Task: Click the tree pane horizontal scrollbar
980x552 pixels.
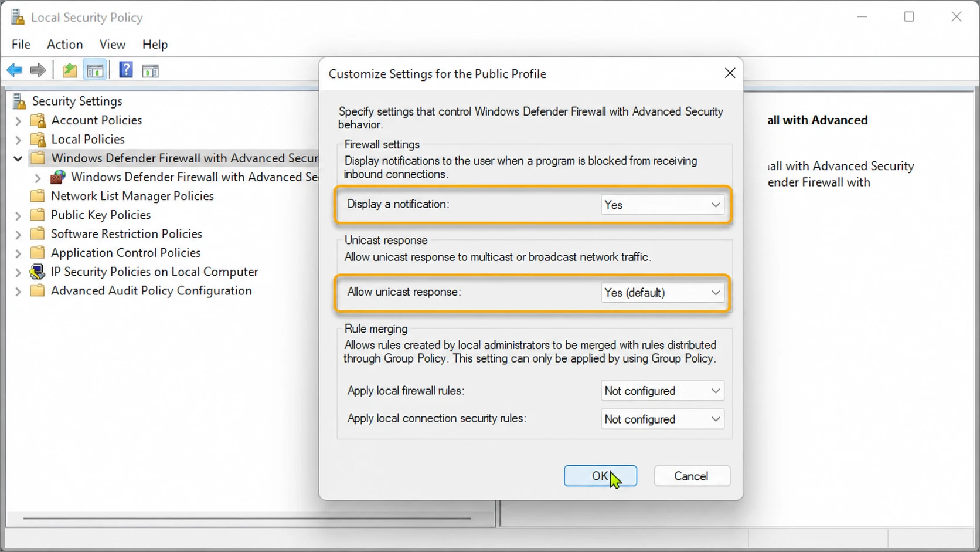Action: 247,519
